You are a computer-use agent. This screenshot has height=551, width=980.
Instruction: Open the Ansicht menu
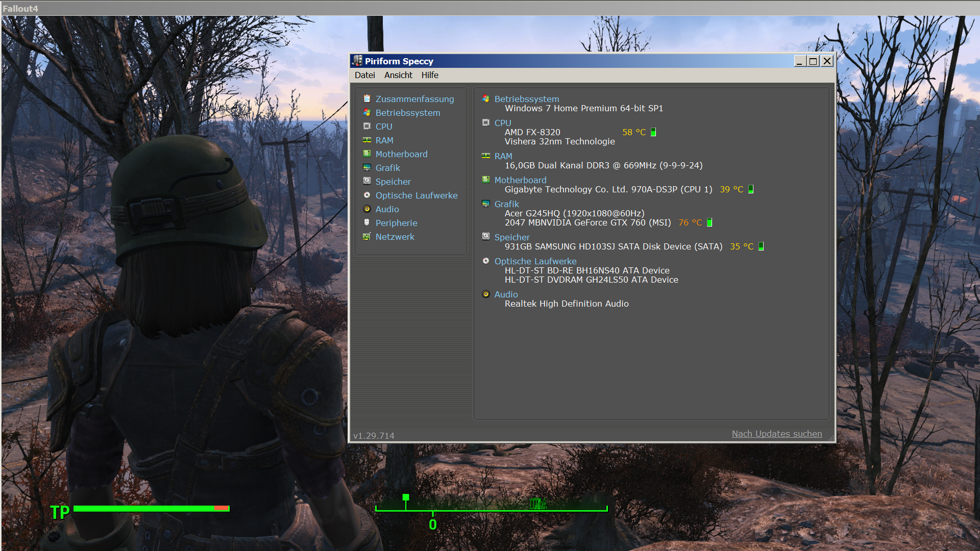click(x=398, y=75)
